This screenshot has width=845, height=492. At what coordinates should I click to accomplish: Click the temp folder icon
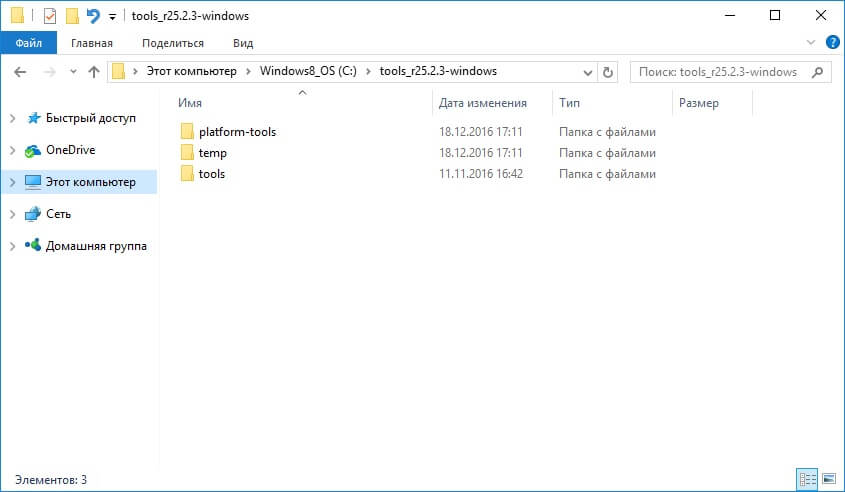[x=187, y=152]
